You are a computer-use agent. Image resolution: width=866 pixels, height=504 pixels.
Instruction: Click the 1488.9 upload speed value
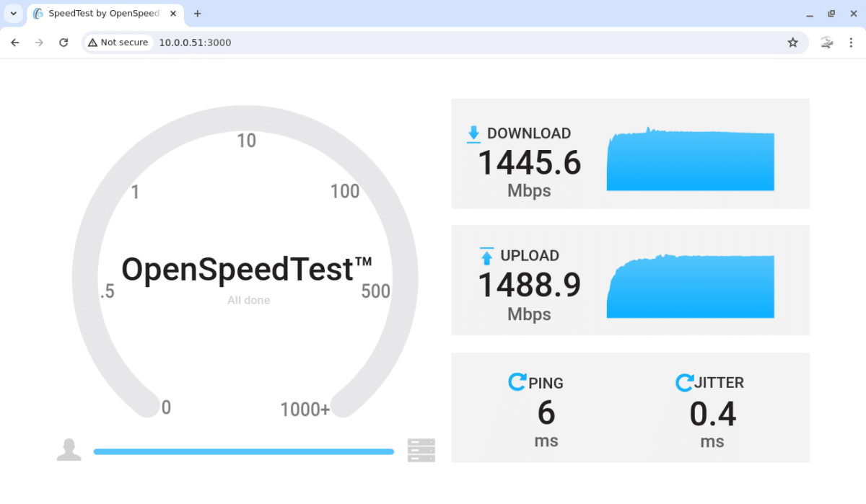(x=530, y=285)
